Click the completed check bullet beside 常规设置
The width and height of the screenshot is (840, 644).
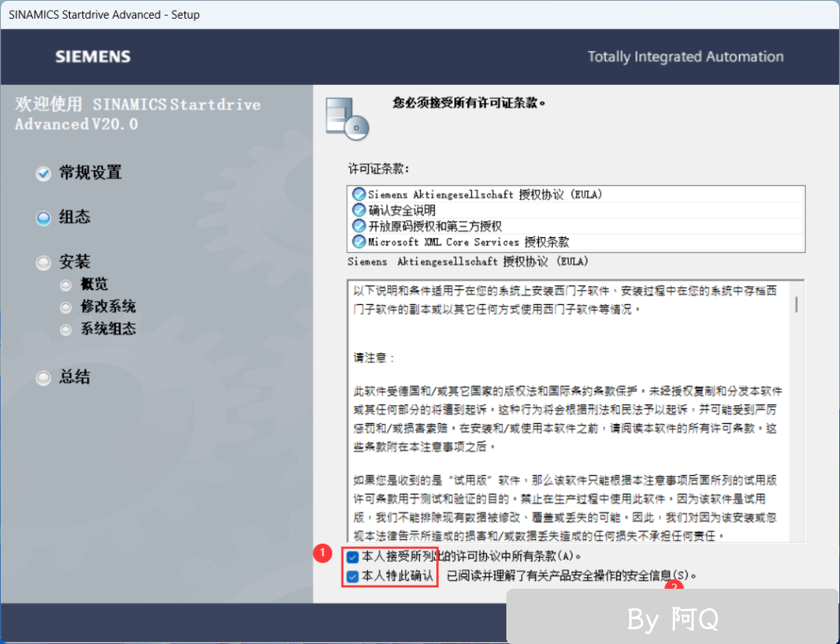coord(44,173)
